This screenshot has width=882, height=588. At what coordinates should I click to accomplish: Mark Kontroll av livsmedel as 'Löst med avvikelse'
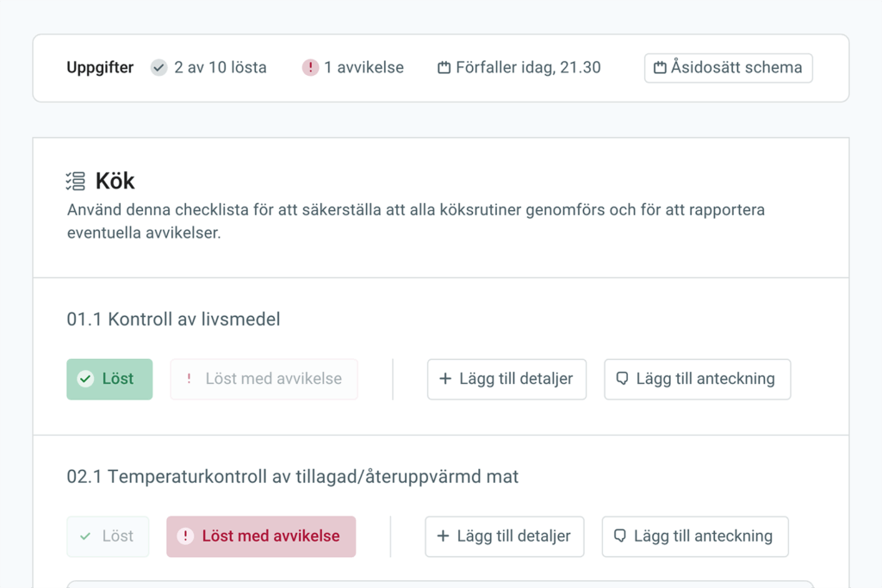tap(264, 379)
